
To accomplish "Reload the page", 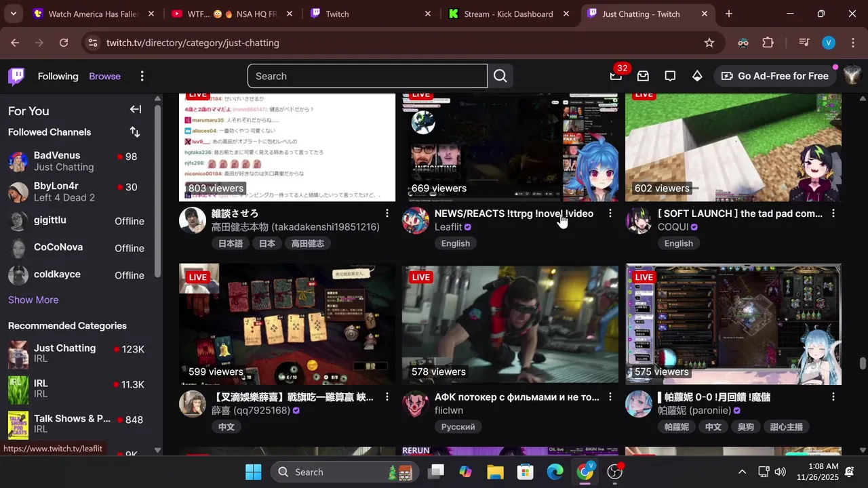I will pos(64,43).
